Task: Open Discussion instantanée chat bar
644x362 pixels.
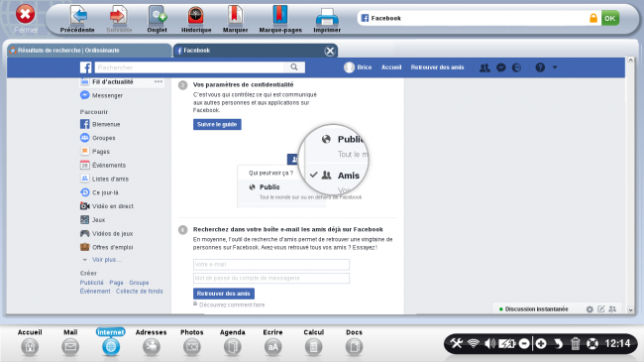Action: pos(536,308)
